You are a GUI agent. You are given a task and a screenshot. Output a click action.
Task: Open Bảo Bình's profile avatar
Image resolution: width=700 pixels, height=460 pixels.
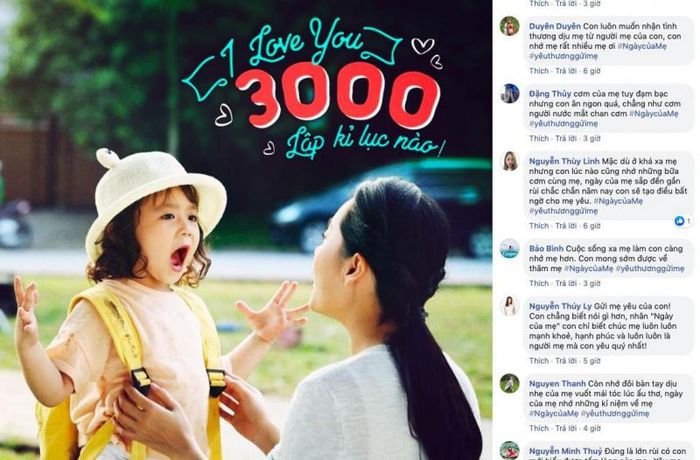(x=509, y=248)
